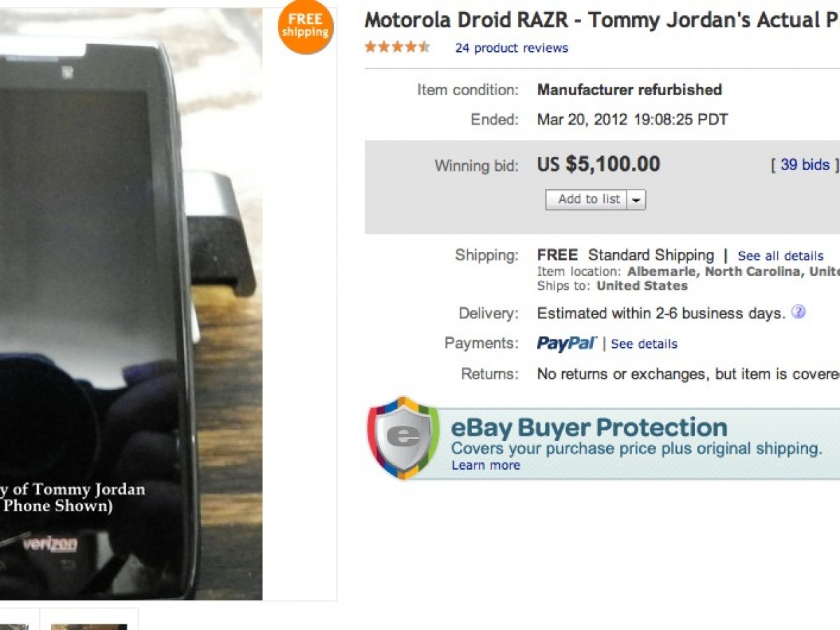Click the Delivery help question mark icon

coord(798,312)
